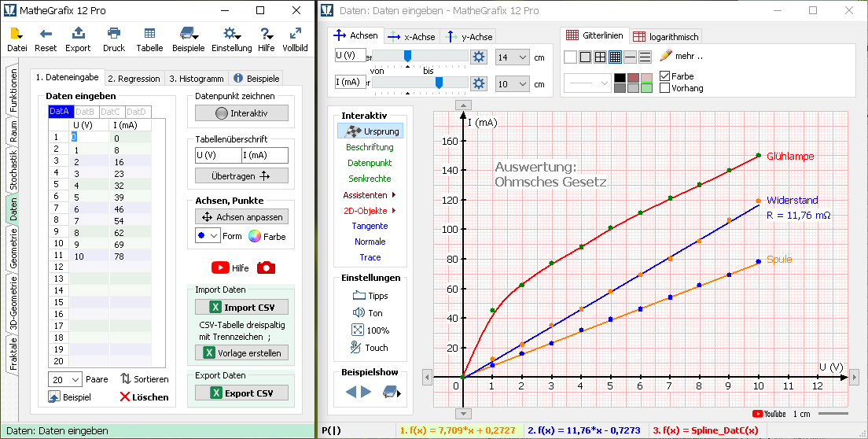Open settings gear for the I (mA) axis

478,83
